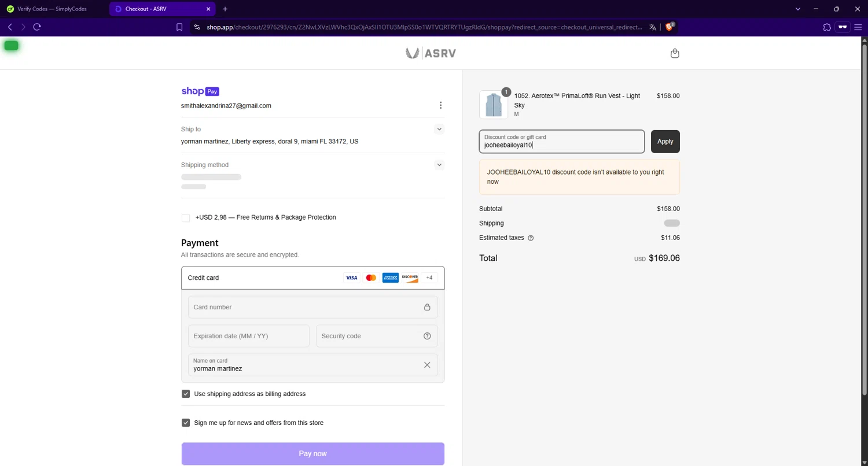Click the ASRV logo in header
This screenshot has width=868, height=466.
[431, 53]
